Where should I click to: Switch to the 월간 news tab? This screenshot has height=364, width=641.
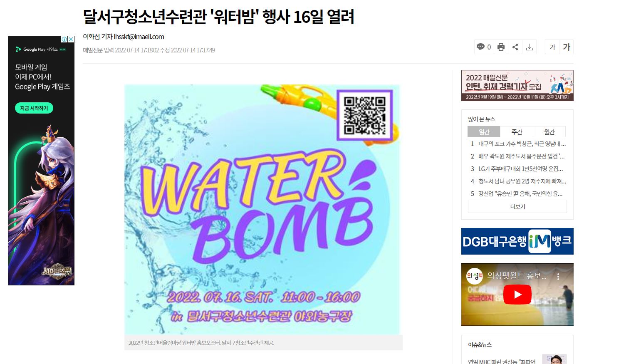click(549, 132)
